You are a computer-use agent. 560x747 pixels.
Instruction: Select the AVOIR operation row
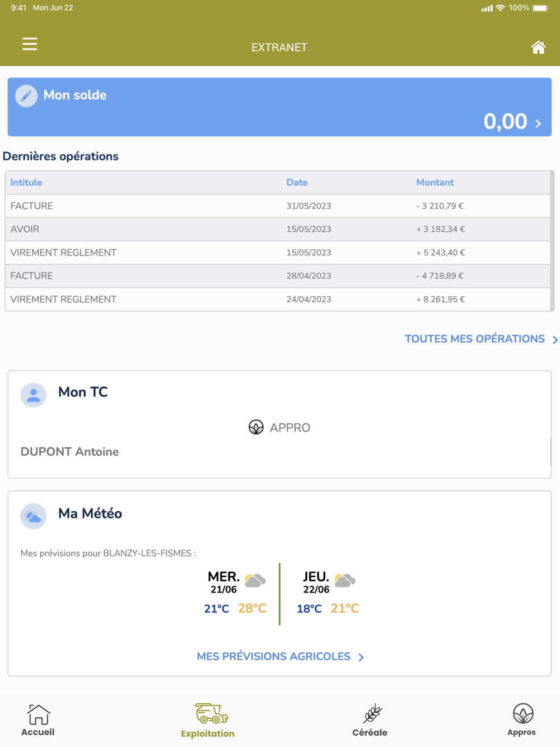tap(278, 229)
